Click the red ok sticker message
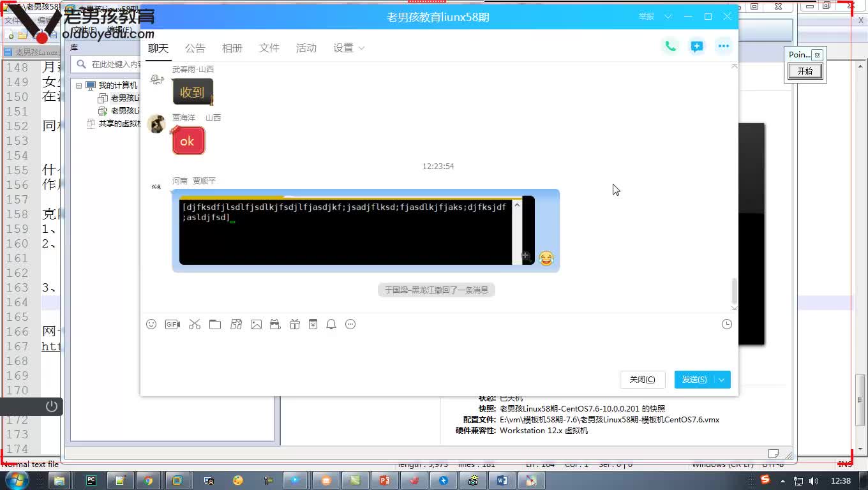Image resolution: width=868 pixels, height=490 pixels. point(188,141)
